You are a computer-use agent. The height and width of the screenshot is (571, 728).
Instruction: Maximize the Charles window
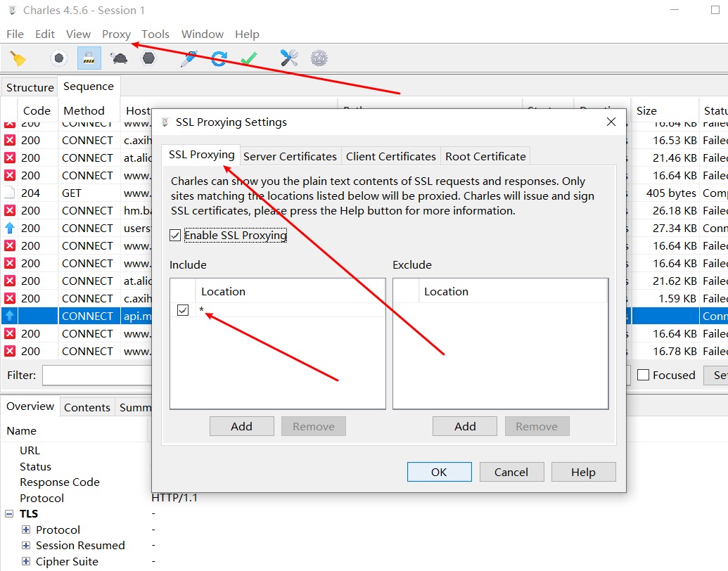tap(715, 10)
